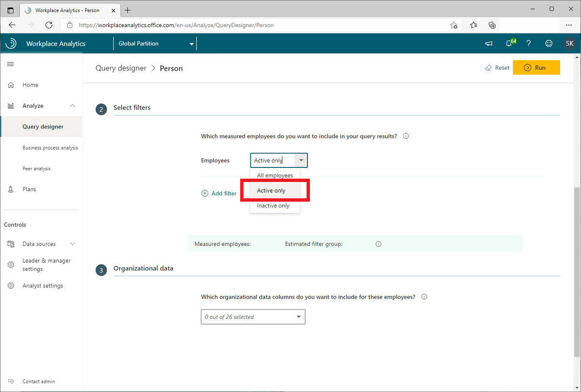Open browser Collections icon

492,25
